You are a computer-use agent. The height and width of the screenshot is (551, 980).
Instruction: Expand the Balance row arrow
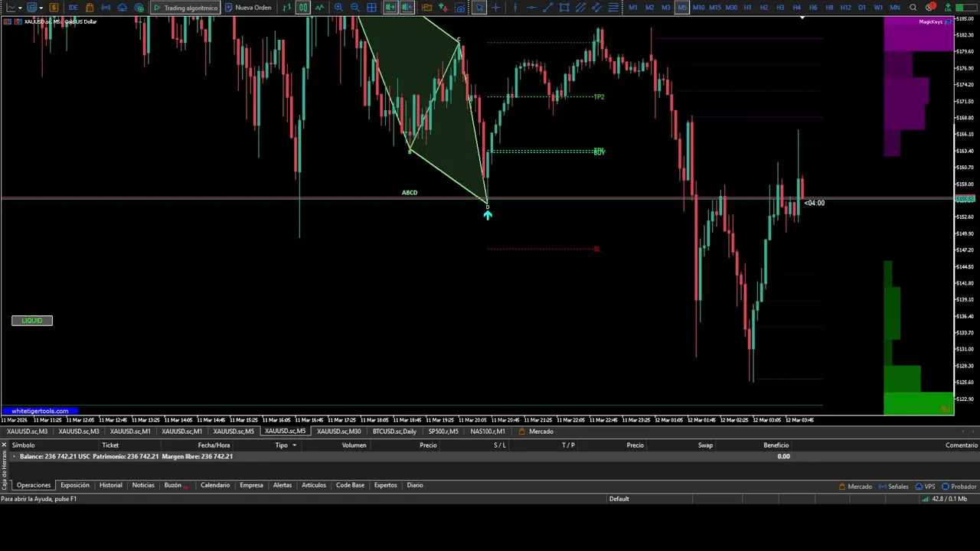(x=13, y=456)
